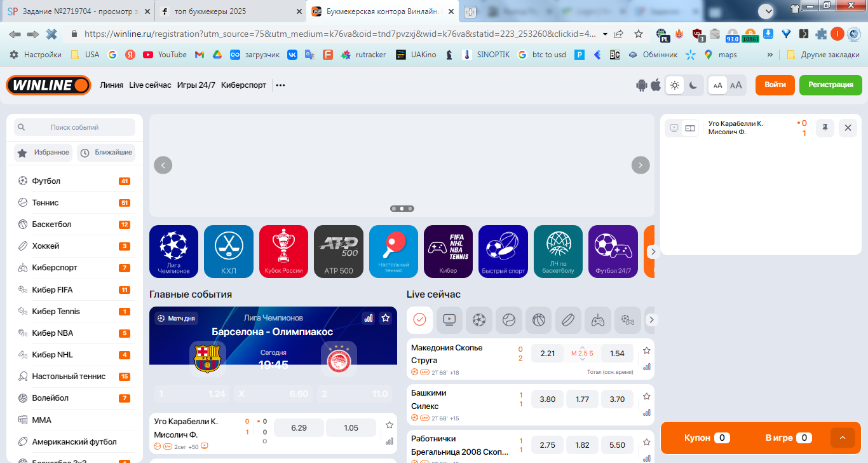This screenshot has width=868, height=463.
Task: Pick odds 3.80 for Башкими - Силекс
Action: coord(548,399)
